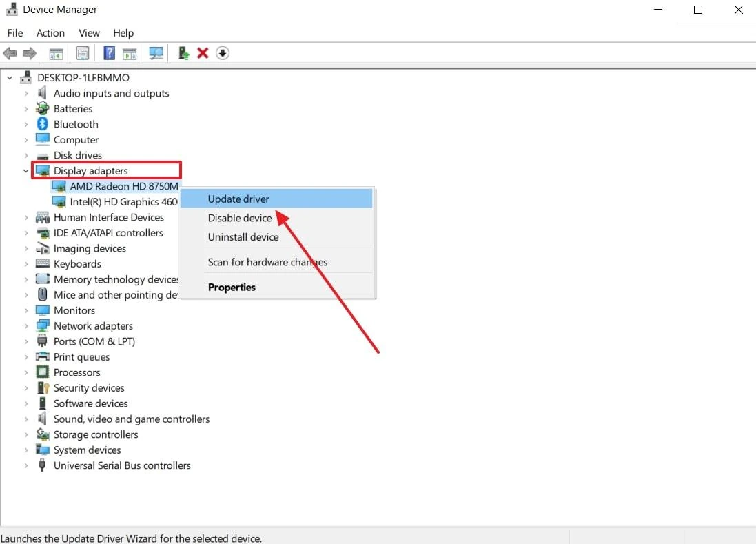Expand the Bluetooth category

(x=26, y=125)
